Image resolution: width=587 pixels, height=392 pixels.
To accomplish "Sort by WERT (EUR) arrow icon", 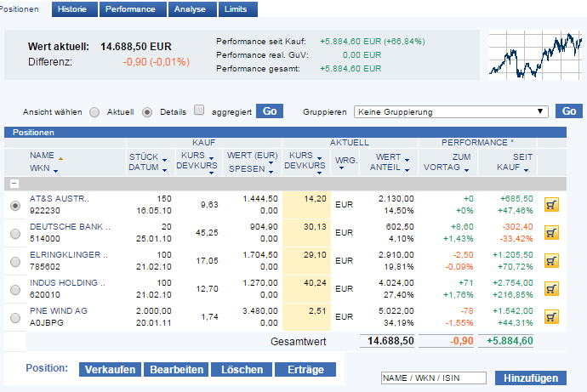I will (271, 163).
